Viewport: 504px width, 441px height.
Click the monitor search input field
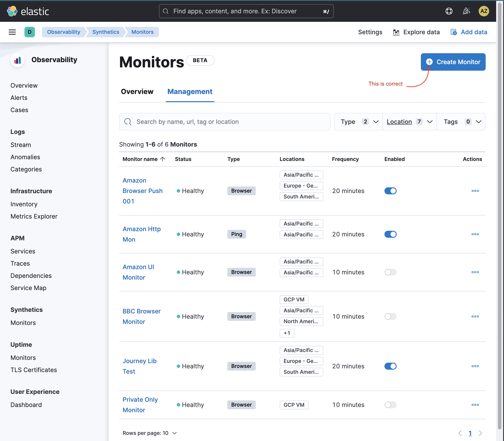pos(224,121)
